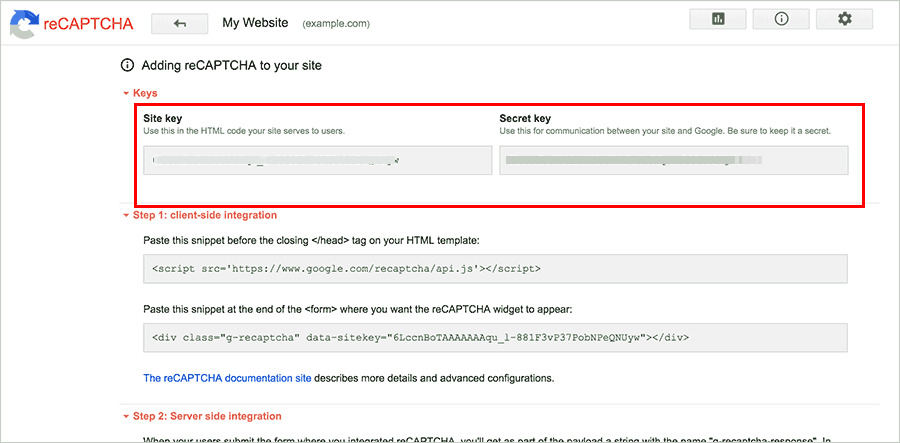Click the reCAPTCHA logo icon

point(22,23)
